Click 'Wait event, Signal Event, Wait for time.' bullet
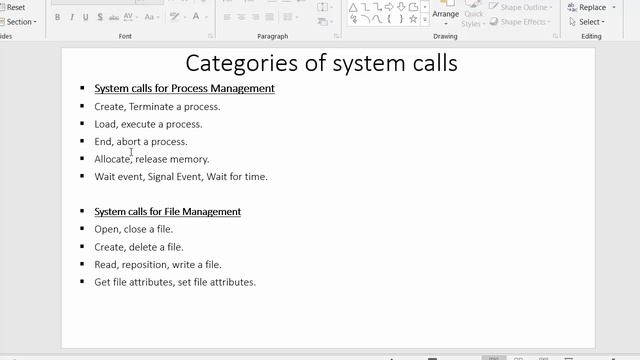The width and height of the screenshot is (640, 360). 181,177
